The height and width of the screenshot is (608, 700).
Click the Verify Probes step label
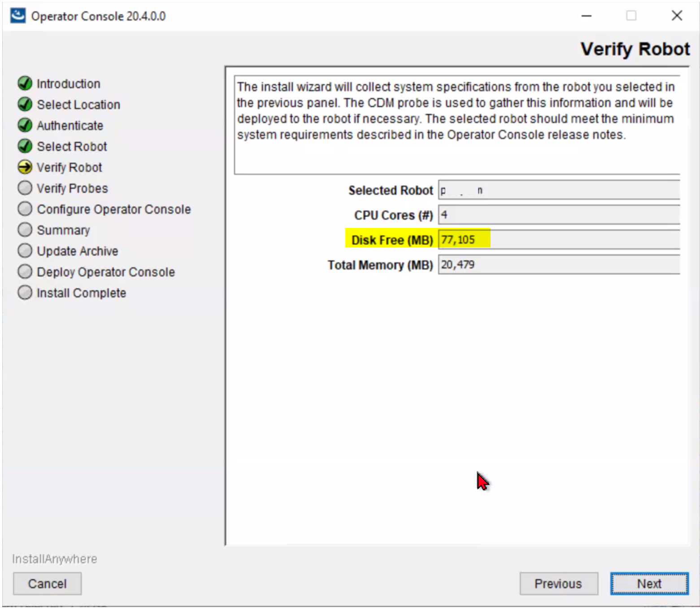pyautogui.click(x=72, y=188)
